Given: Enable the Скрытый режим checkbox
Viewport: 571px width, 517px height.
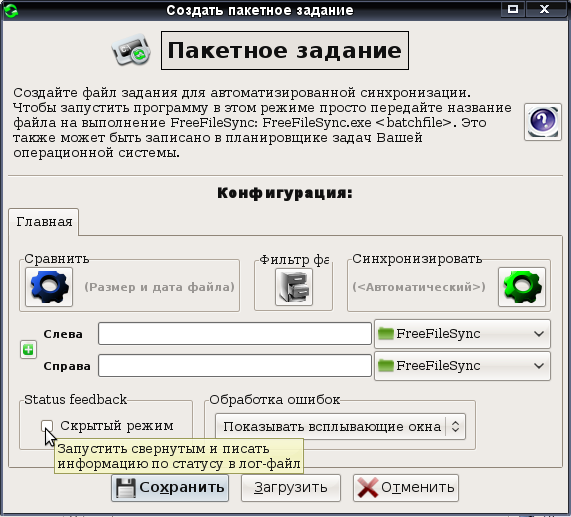Looking at the screenshot, I should [x=47, y=425].
